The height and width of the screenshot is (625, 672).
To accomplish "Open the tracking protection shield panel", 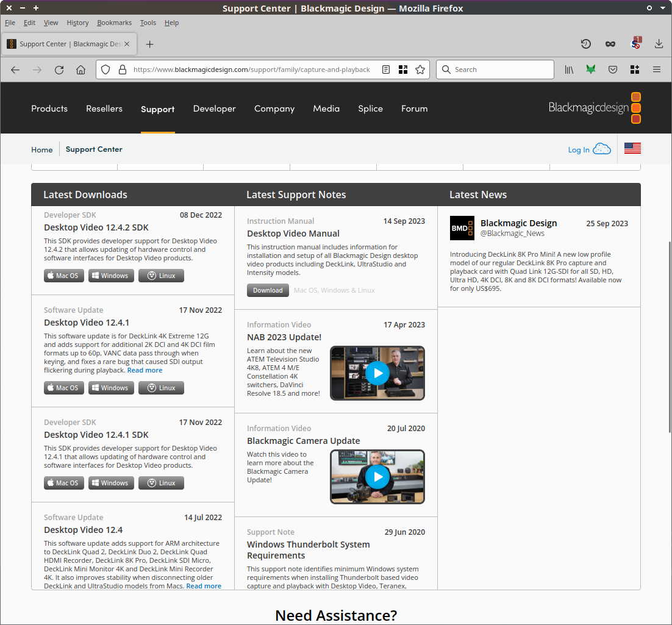I will click(105, 70).
